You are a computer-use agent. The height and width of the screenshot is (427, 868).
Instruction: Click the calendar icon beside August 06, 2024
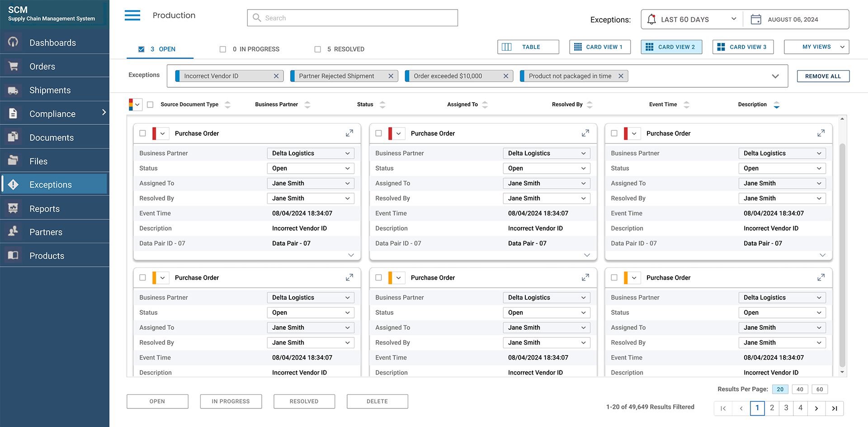(755, 19)
